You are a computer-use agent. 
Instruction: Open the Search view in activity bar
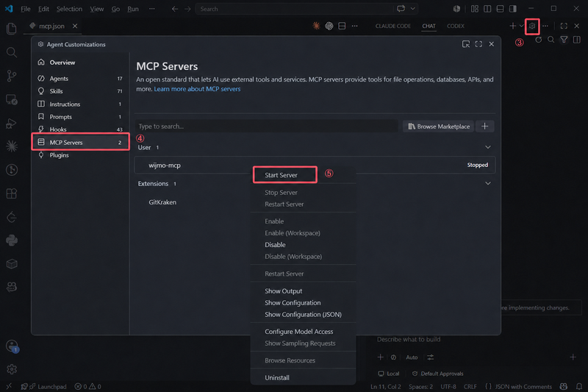(x=12, y=52)
